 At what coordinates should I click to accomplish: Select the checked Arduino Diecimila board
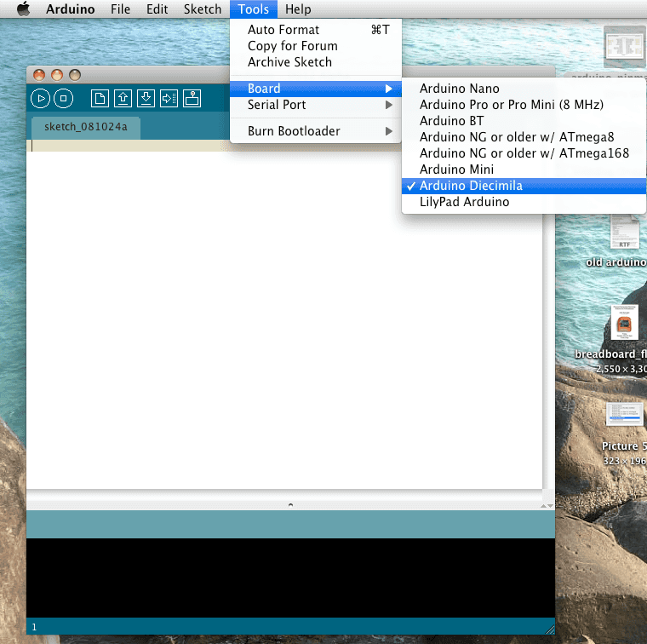coord(471,186)
